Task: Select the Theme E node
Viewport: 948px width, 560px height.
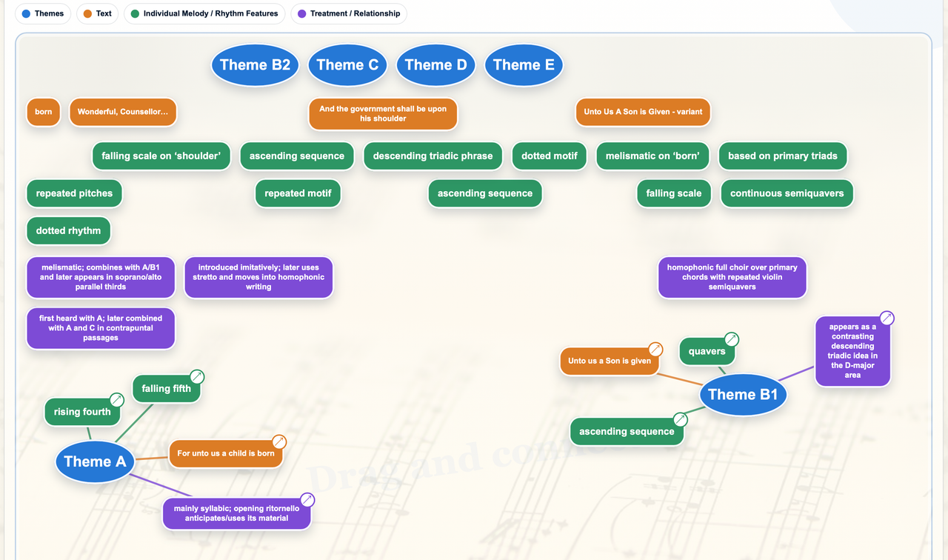Action: coord(524,65)
